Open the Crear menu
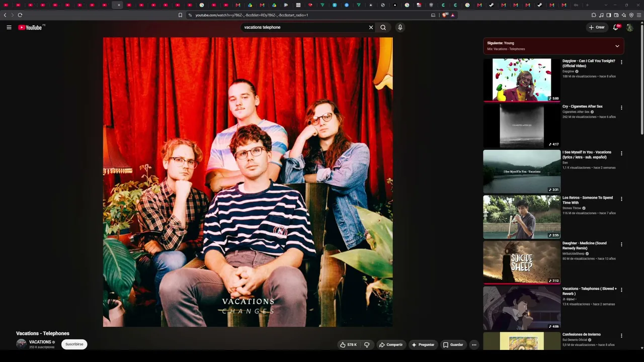 [597, 27]
